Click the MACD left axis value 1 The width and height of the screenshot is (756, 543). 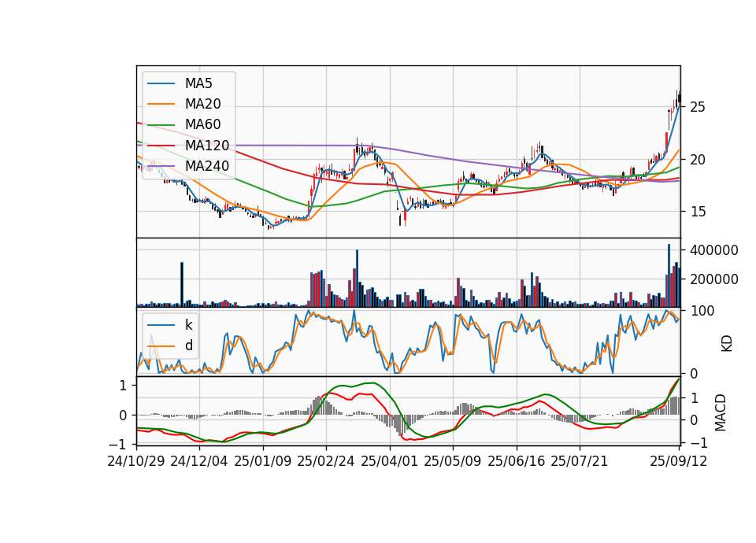(x=124, y=386)
